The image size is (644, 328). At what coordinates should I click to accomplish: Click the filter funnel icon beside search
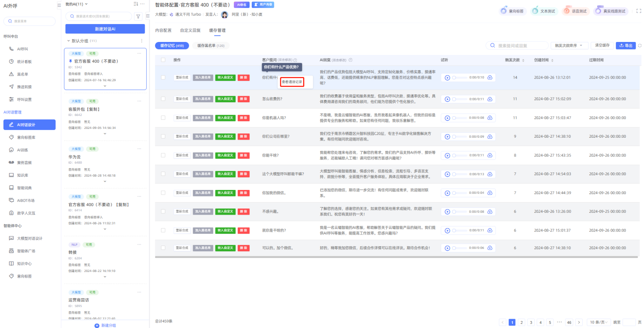tap(138, 16)
